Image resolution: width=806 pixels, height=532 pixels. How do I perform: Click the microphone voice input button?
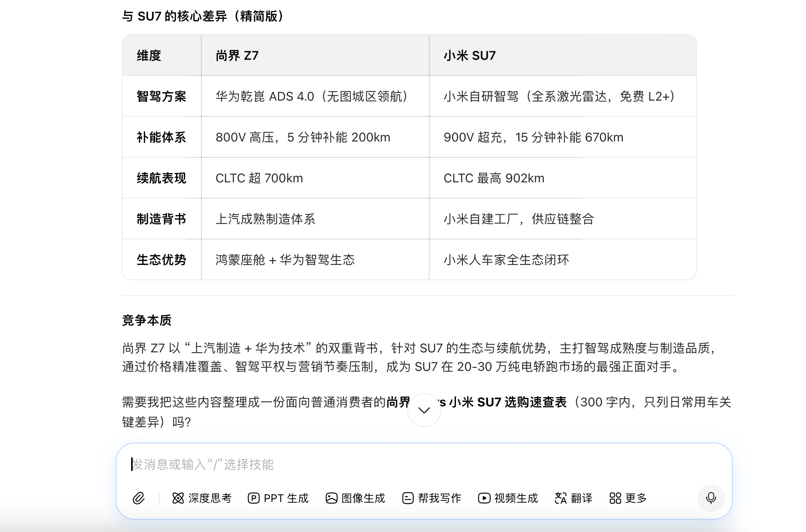click(711, 498)
